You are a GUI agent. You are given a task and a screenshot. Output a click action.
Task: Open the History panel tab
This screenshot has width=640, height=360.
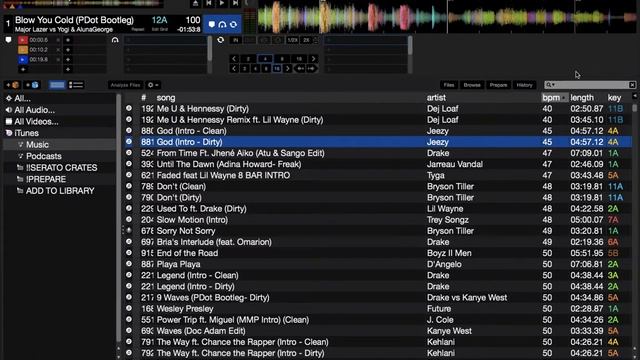(x=524, y=85)
